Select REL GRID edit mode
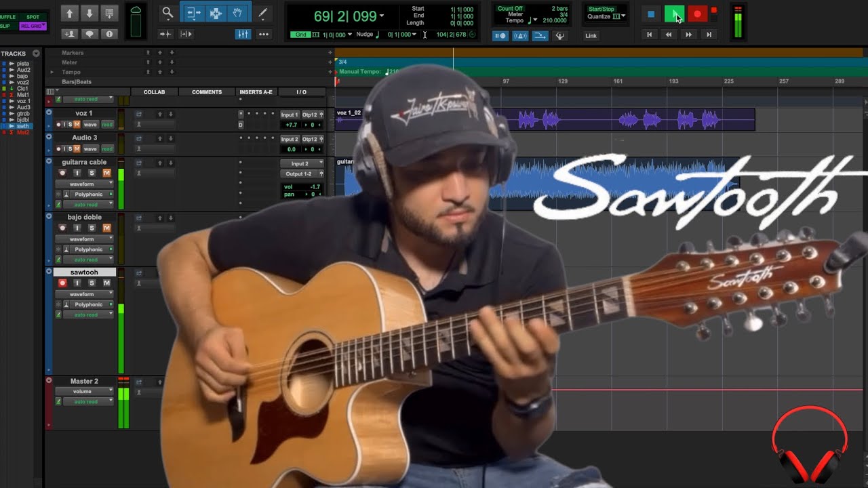The width and height of the screenshot is (868, 488). (x=33, y=26)
